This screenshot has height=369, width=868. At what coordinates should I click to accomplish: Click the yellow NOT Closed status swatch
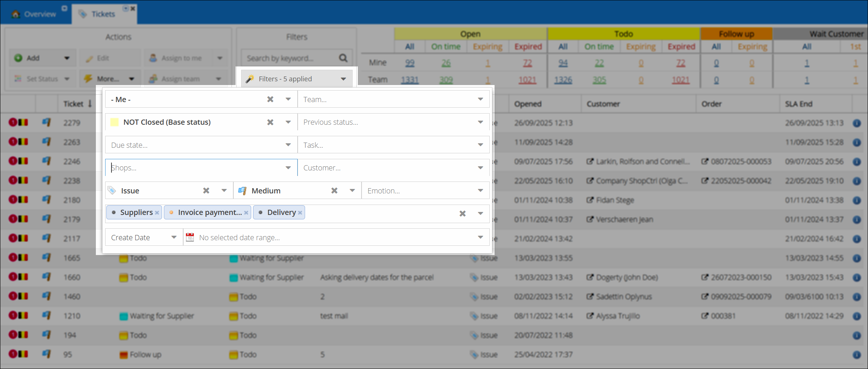coord(115,123)
